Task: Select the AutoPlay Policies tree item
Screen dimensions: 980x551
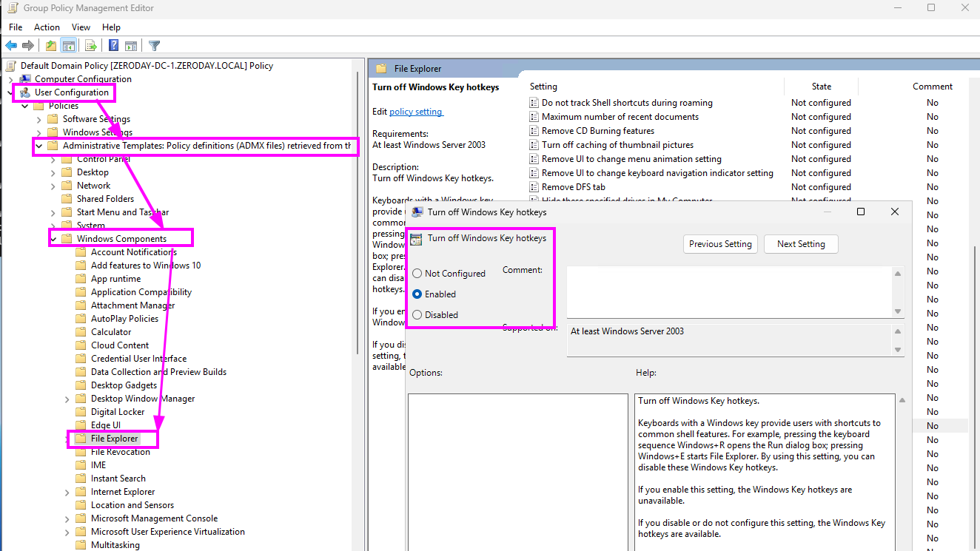Action: pyautogui.click(x=124, y=319)
